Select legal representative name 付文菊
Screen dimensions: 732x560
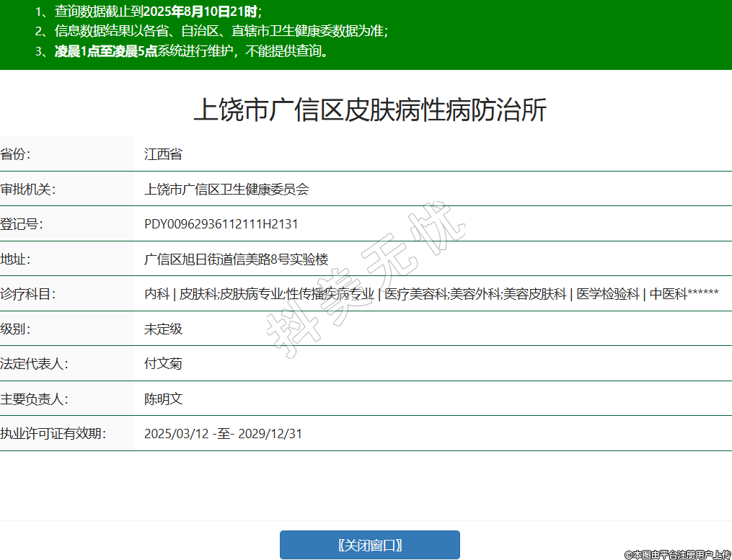[x=163, y=364]
